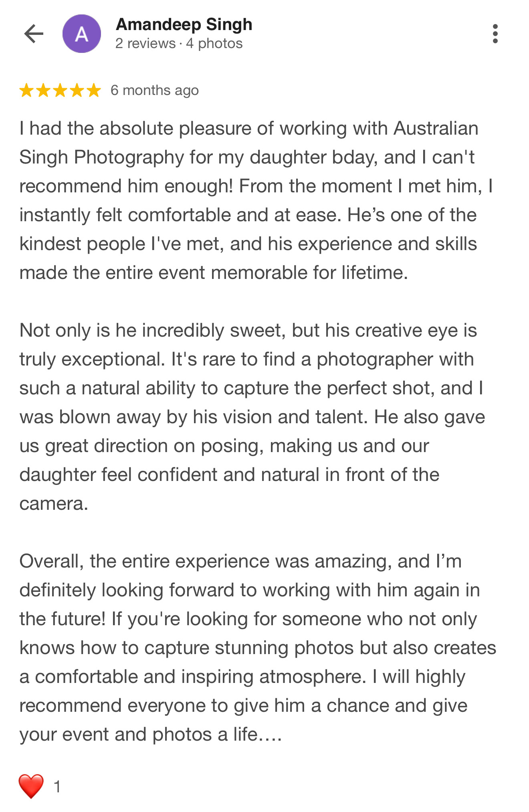Click the '6 months ago' timestamp

tap(155, 91)
